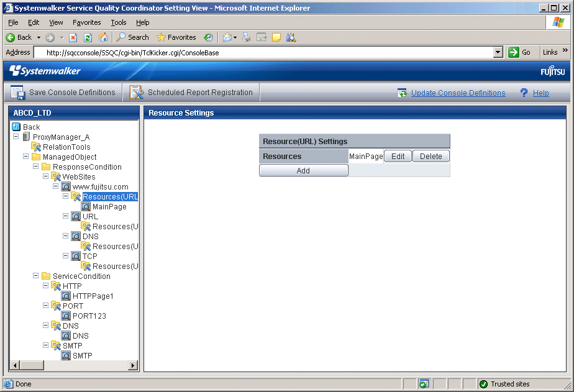
Task: Click the PORT123 node icon
Action: click(x=66, y=316)
